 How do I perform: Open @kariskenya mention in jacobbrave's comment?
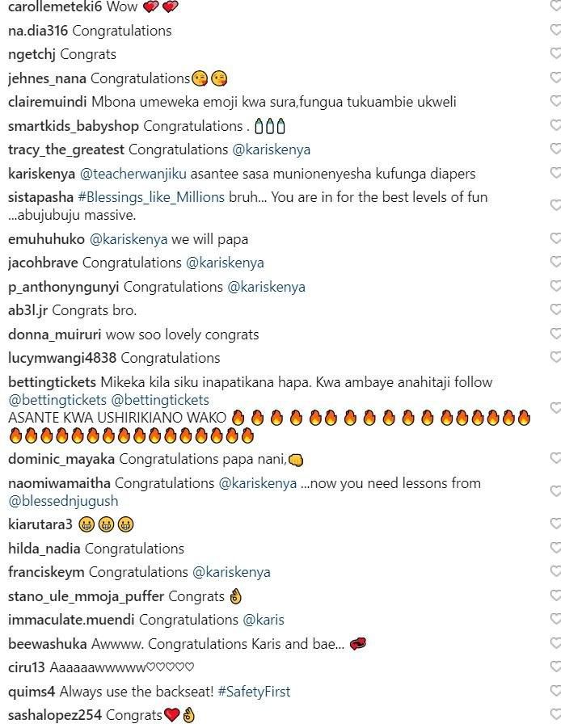(x=225, y=263)
